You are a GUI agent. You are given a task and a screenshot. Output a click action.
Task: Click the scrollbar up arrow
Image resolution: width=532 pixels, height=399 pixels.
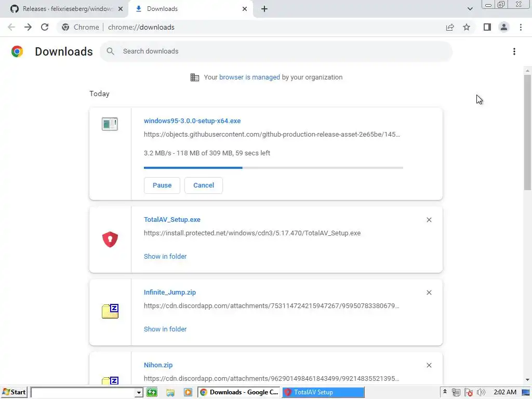(x=527, y=71)
